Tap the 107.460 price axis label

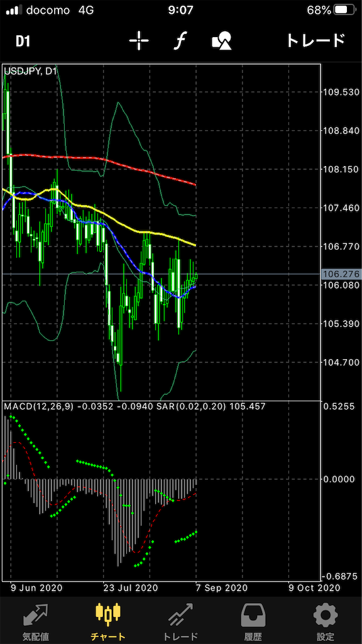pyautogui.click(x=341, y=208)
